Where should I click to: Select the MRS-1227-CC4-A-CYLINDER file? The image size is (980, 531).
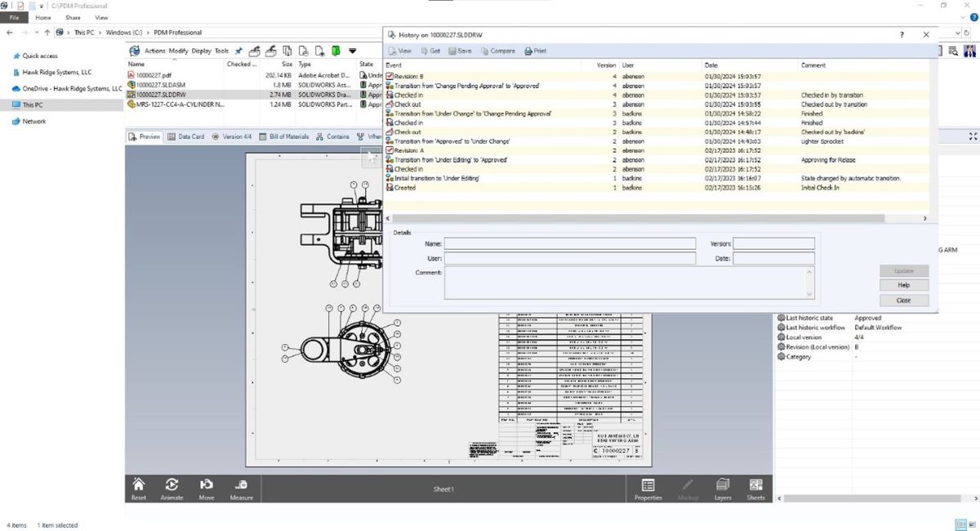pos(175,104)
